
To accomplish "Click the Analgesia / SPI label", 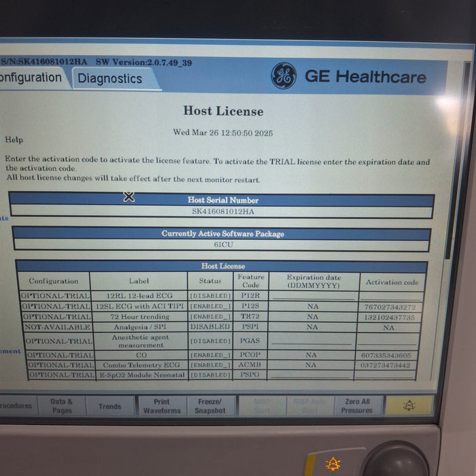I will point(140,327).
